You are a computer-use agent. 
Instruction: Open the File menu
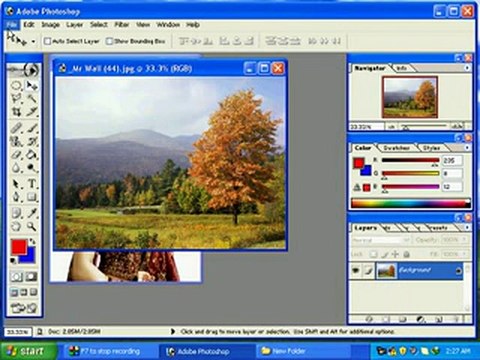(12, 25)
